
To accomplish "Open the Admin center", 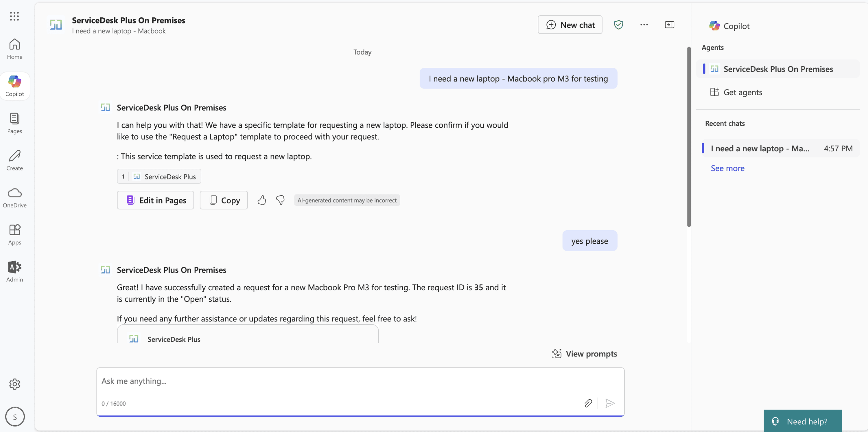I will (14, 272).
